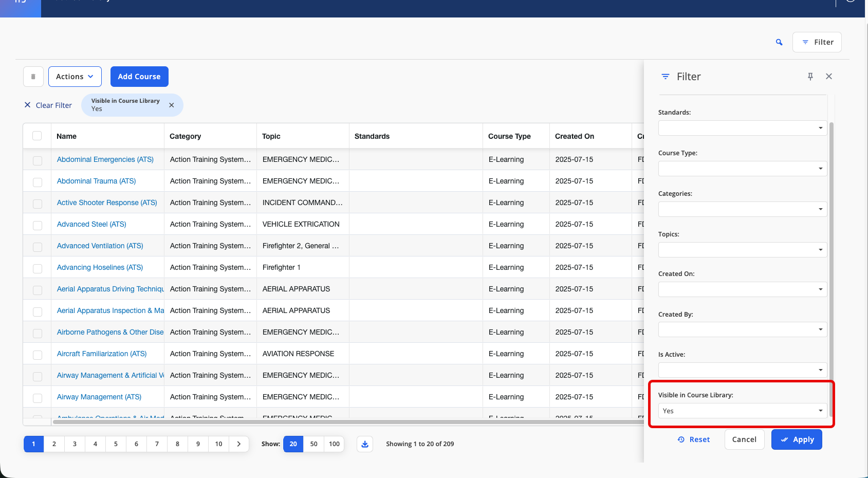
Task: Select the Advanced Ventilation (ATS) row checkbox
Action: (38, 247)
